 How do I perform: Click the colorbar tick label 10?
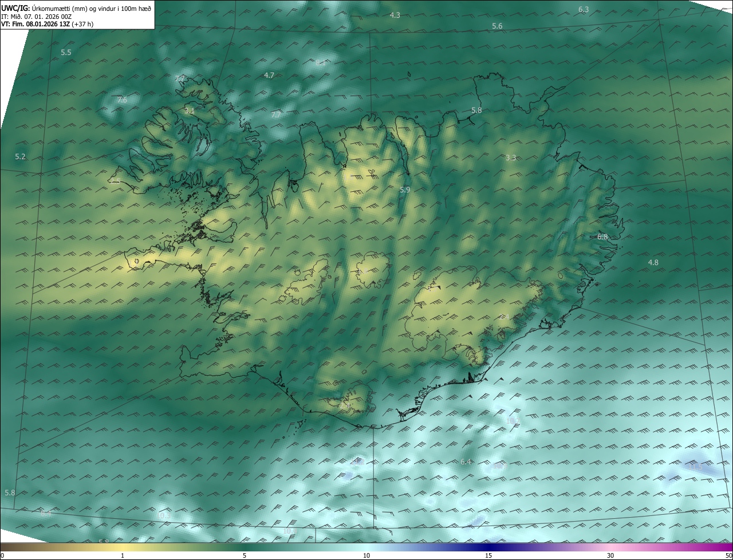tap(366, 555)
